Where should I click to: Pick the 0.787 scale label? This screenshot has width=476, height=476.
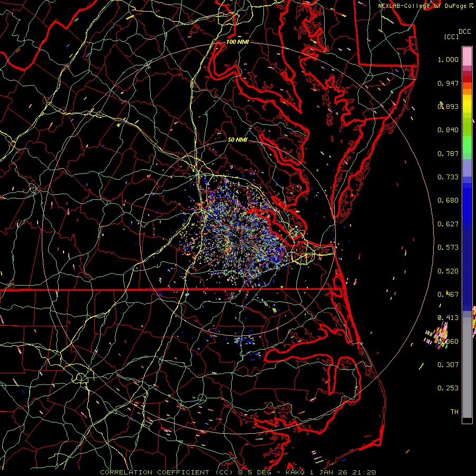448,153
